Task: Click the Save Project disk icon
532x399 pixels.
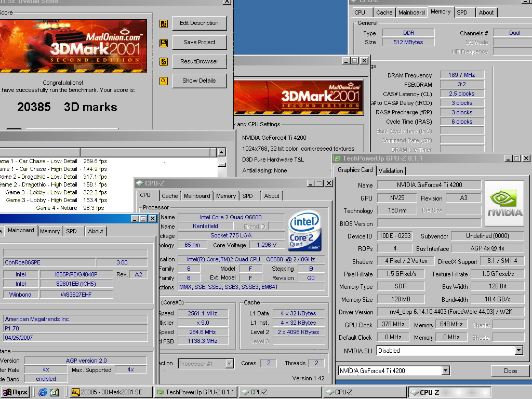Action: click(x=164, y=43)
